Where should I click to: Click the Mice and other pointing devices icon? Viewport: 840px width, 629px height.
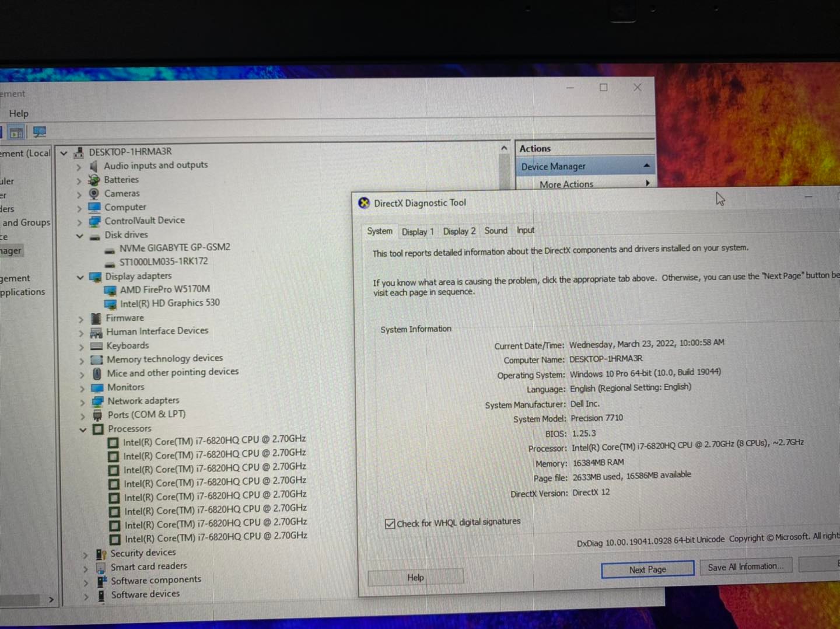pos(97,373)
